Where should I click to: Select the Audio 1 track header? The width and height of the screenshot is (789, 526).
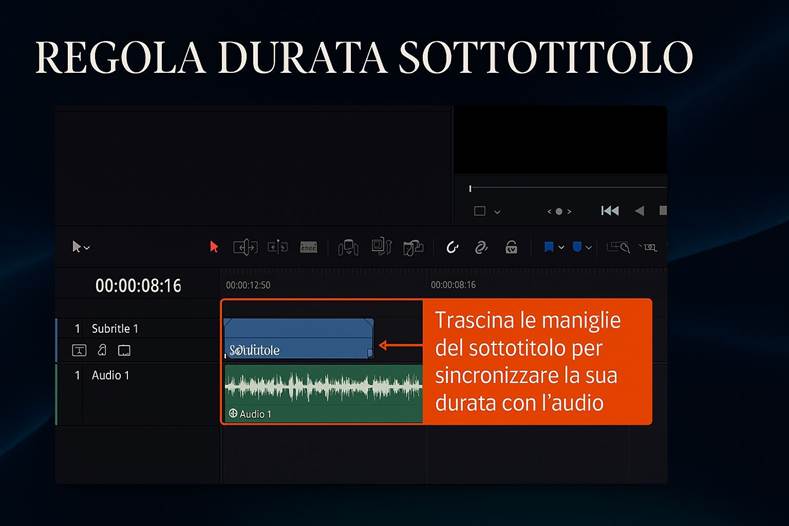pos(137,395)
